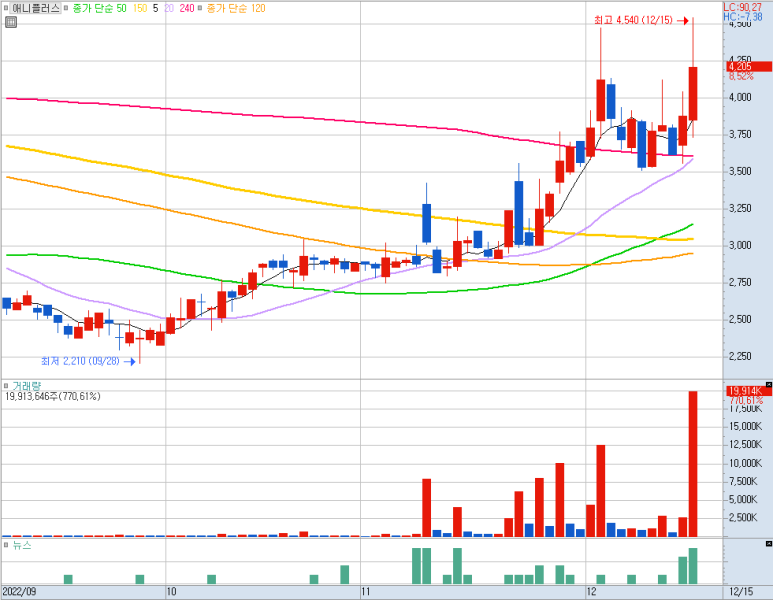773x600 pixels.
Task: Click the square marker before 종가 단순 120
Action: pyautogui.click(x=200, y=8)
